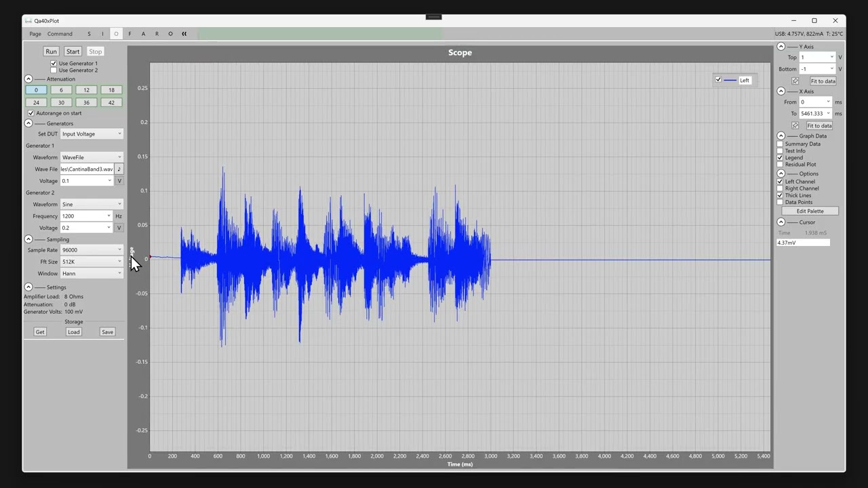This screenshot has width=868, height=488.
Task: Click the Stop button
Action: click(x=95, y=52)
